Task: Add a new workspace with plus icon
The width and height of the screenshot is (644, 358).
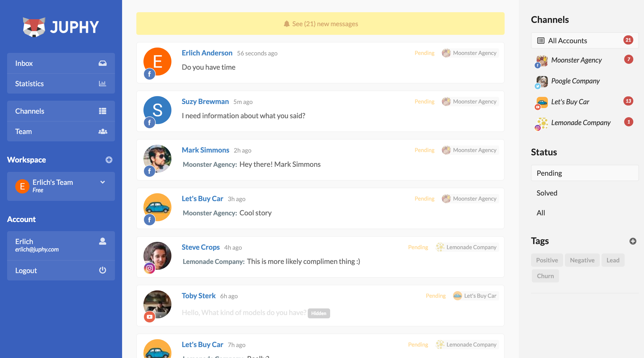Action: pyautogui.click(x=109, y=160)
